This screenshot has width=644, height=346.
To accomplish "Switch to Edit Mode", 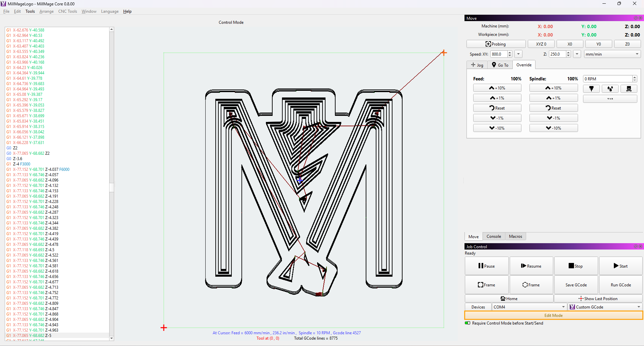I will 553,315.
